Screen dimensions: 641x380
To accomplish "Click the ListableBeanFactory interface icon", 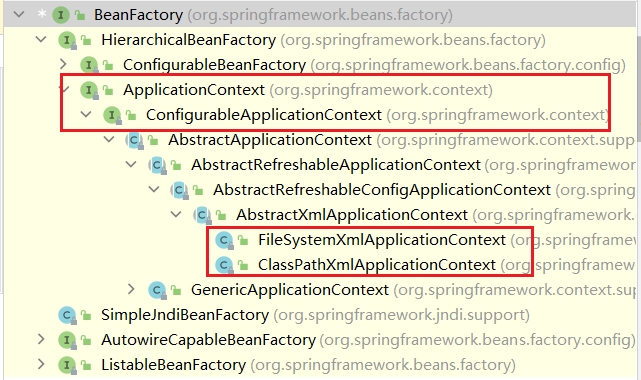I will point(67,365).
